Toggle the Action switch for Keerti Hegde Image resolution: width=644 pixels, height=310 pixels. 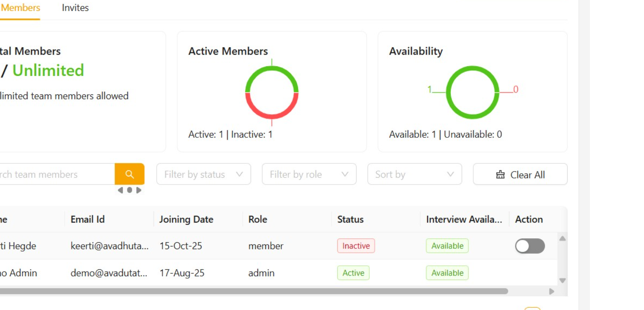tap(529, 246)
